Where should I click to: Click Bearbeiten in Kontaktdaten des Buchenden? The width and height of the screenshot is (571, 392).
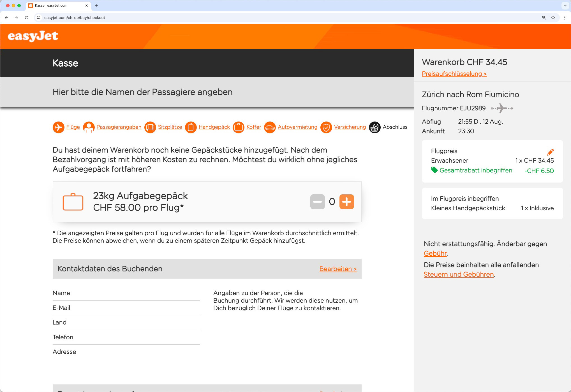click(338, 269)
